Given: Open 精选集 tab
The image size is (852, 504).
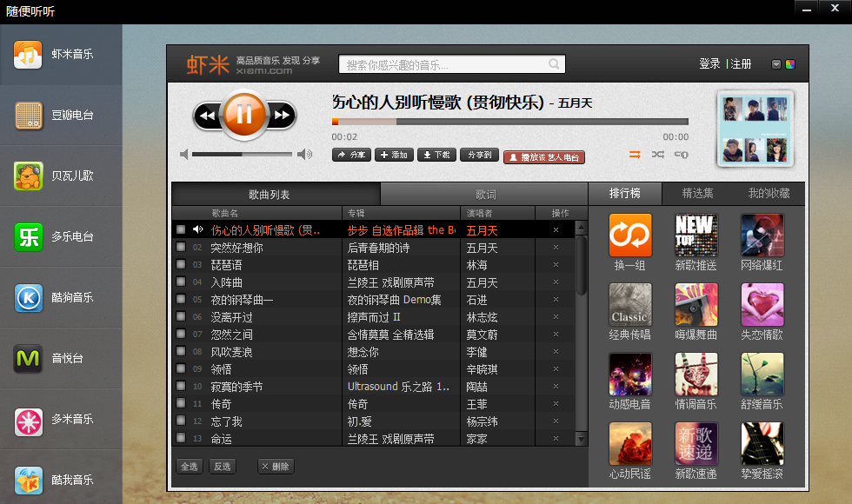Looking at the screenshot, I should click(697, 193).
